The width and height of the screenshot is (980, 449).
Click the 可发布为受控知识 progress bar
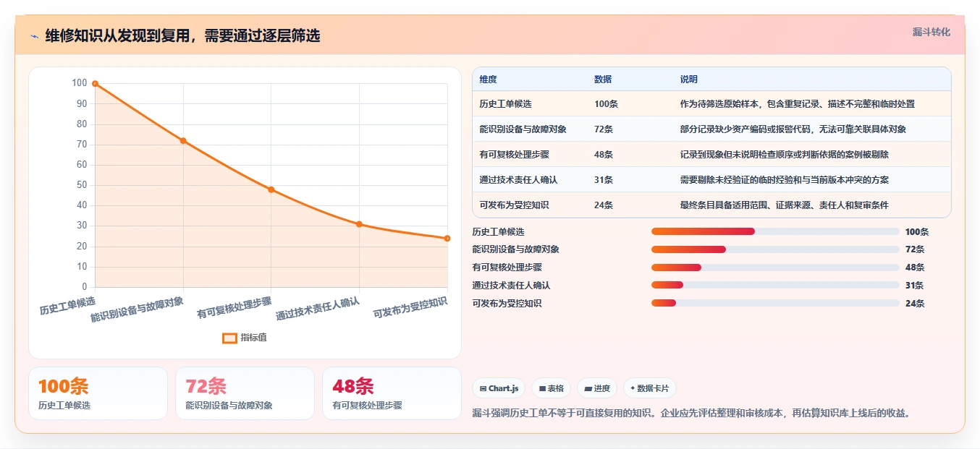pos(775,303)
